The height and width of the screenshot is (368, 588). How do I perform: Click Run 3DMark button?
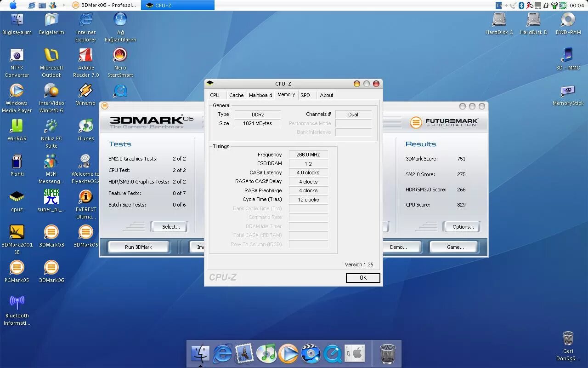(138, 247)
